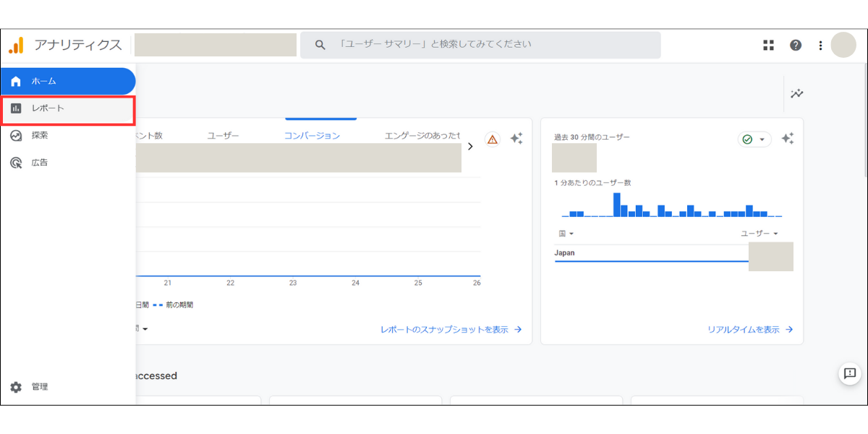Click the explore icon beside 探索
This screenshot has width=868, height=434.
pos(16,135)
